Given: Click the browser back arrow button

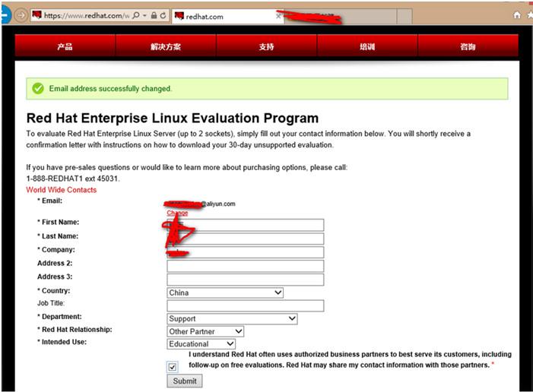Looking at the screenshot, I should click(x=5, y=15).
